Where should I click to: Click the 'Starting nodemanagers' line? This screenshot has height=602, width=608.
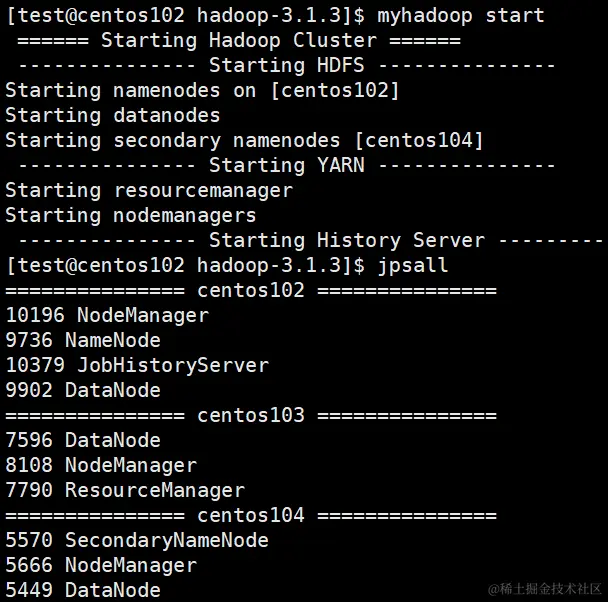point(131,216)
